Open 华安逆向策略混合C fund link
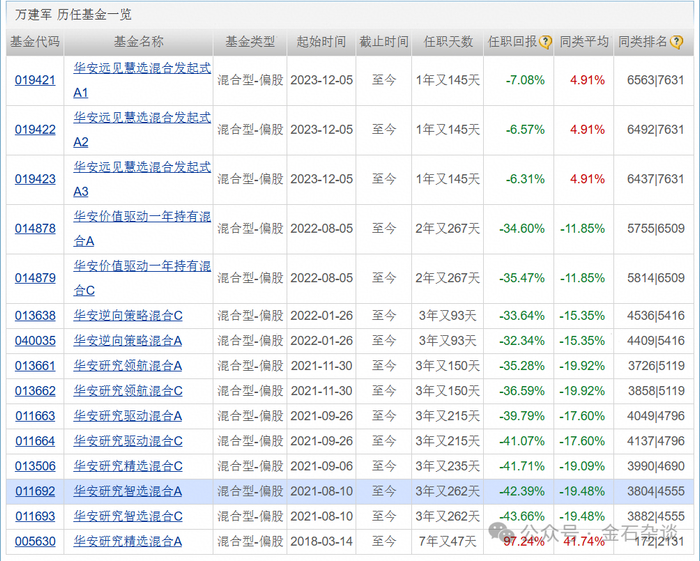The width and height of the screenshot is (700, 561). 128,316
